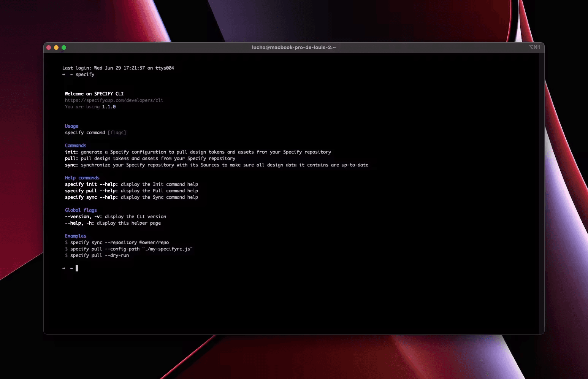Viewport: 588px width, 379px height.
Task: Click the 'init:' command description line
Action: (198, 152)
